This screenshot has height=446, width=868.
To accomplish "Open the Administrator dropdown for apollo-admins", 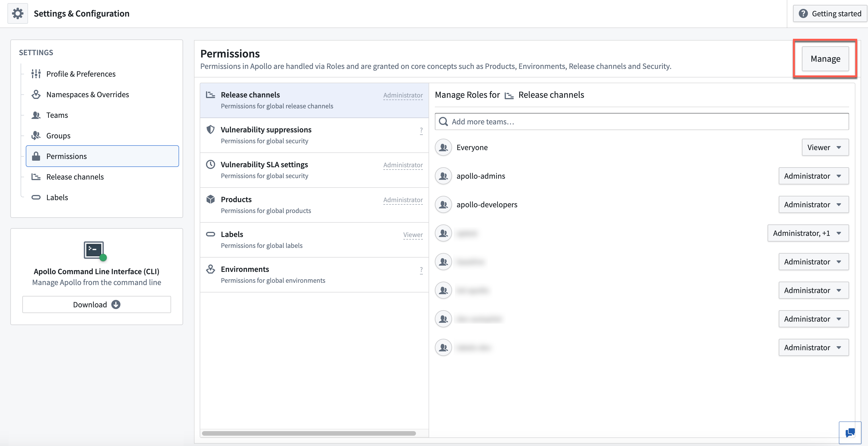I will 813,176.
